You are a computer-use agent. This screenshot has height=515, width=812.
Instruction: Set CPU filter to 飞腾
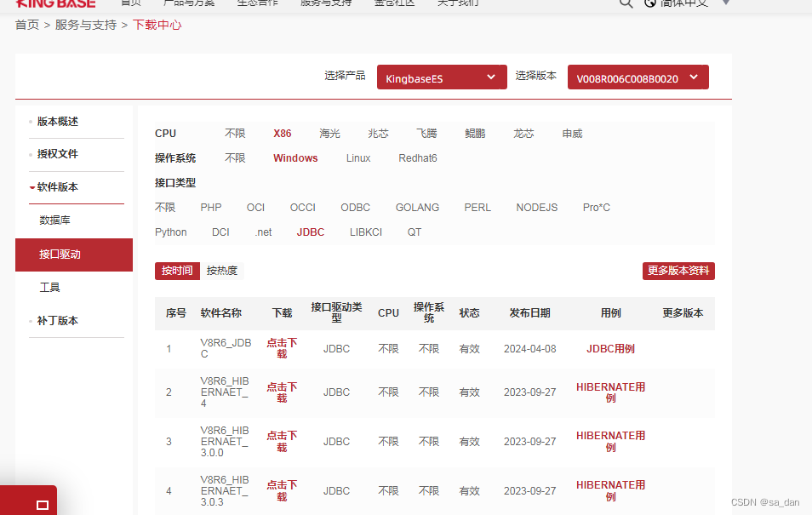click(x=426, y=134)
